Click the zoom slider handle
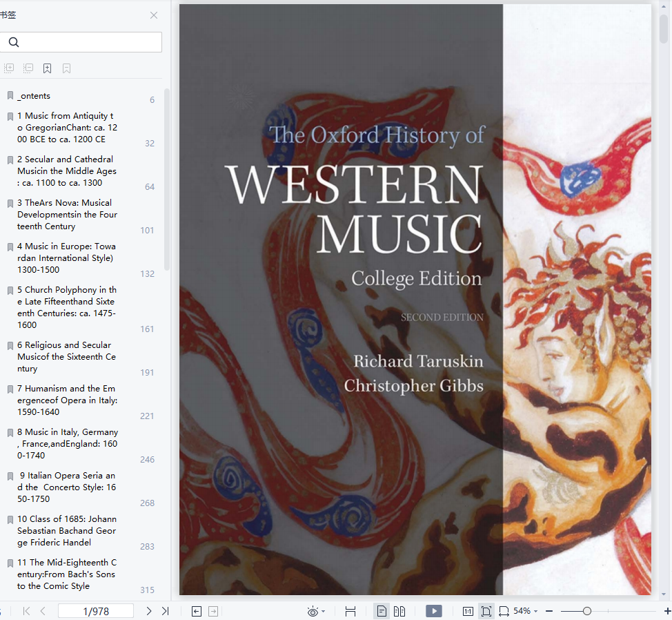 click(587, 611)
